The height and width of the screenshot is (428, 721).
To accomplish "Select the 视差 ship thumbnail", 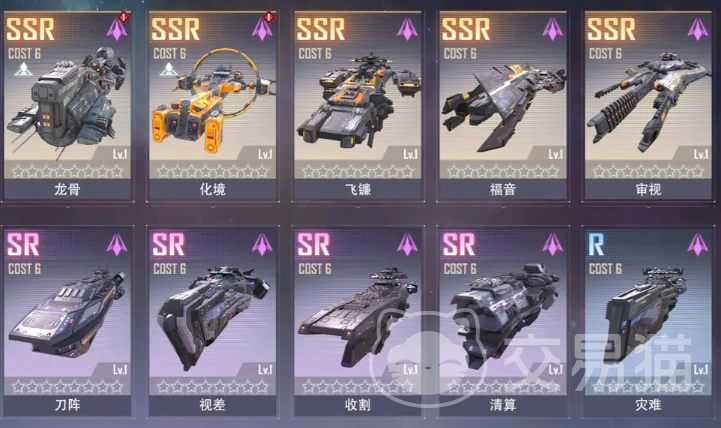I will tap(212, 316).
